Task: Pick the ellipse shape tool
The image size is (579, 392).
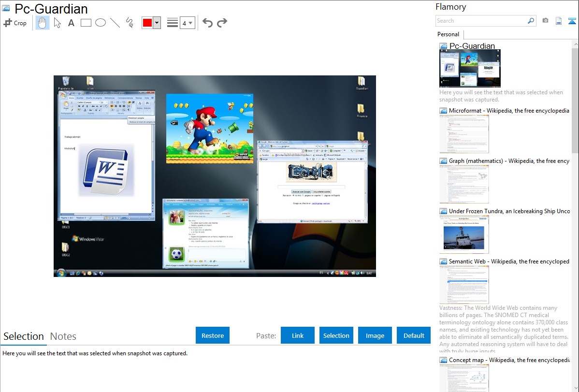Action: (x=101, y=23)
